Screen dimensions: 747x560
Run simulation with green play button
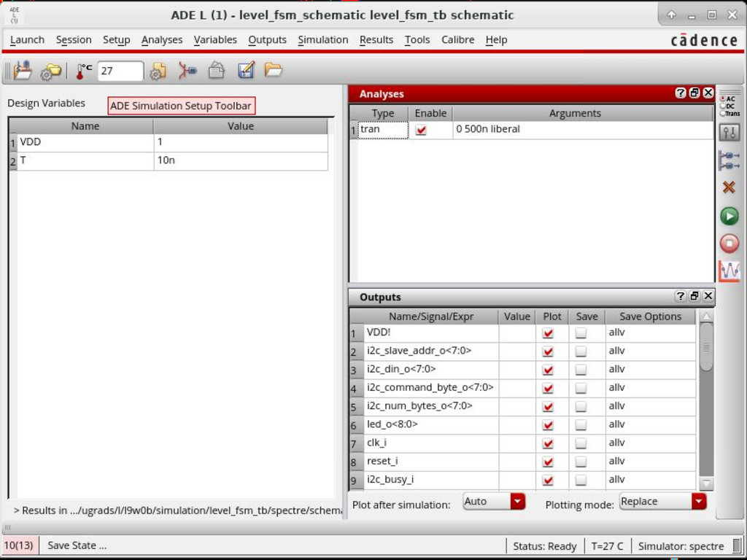[x=729, y=216]
